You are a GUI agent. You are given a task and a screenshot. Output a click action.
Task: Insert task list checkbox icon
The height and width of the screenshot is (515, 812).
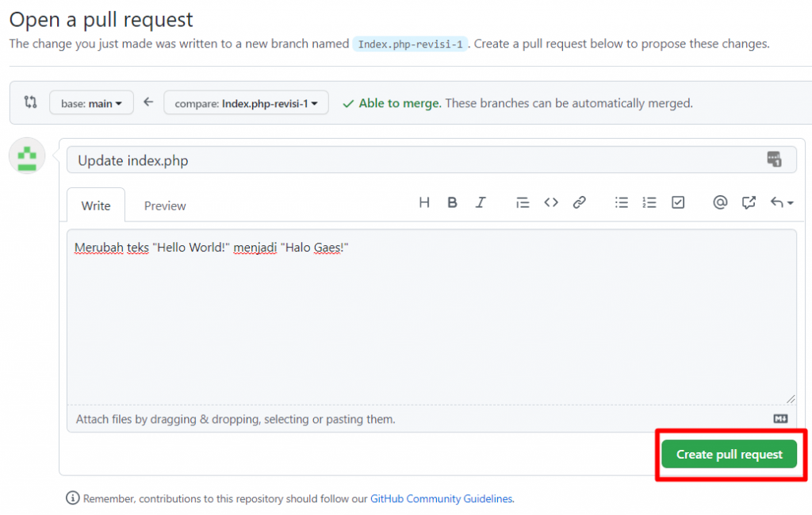point(678,202)
